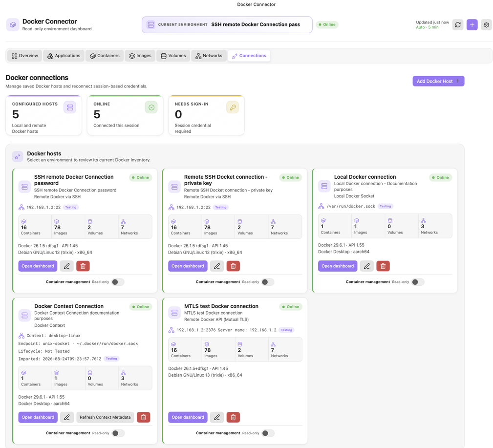
Task: Click Online badge next to current environment
Action: pos(327,24)
